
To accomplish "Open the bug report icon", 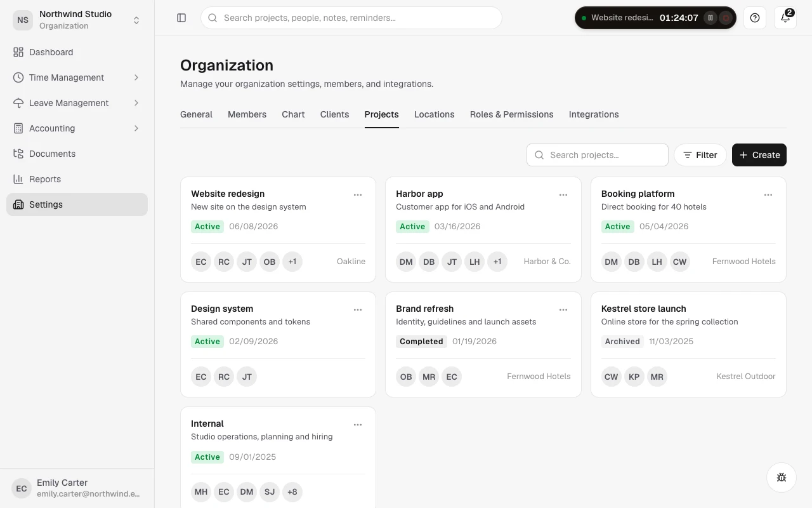I will (782, 478).
